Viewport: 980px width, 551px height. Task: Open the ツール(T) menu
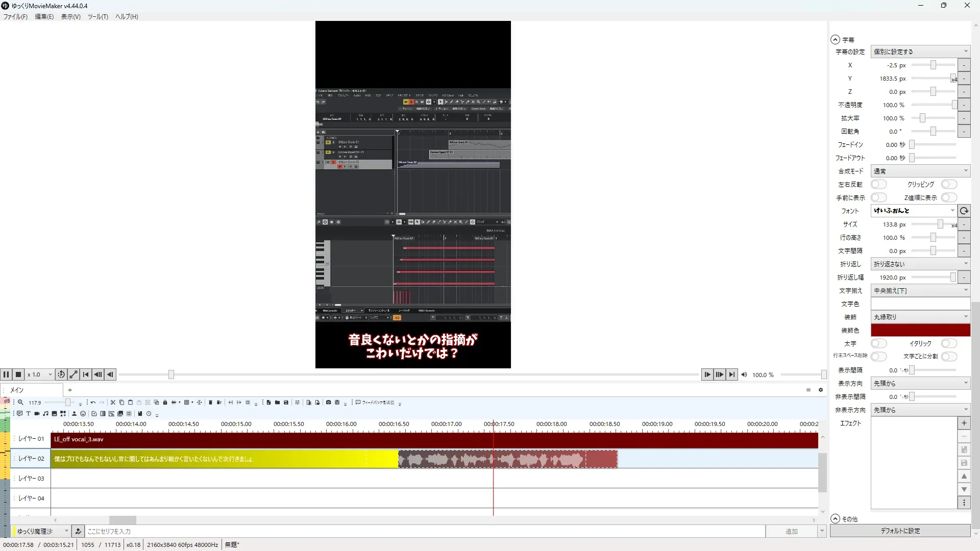97,16
